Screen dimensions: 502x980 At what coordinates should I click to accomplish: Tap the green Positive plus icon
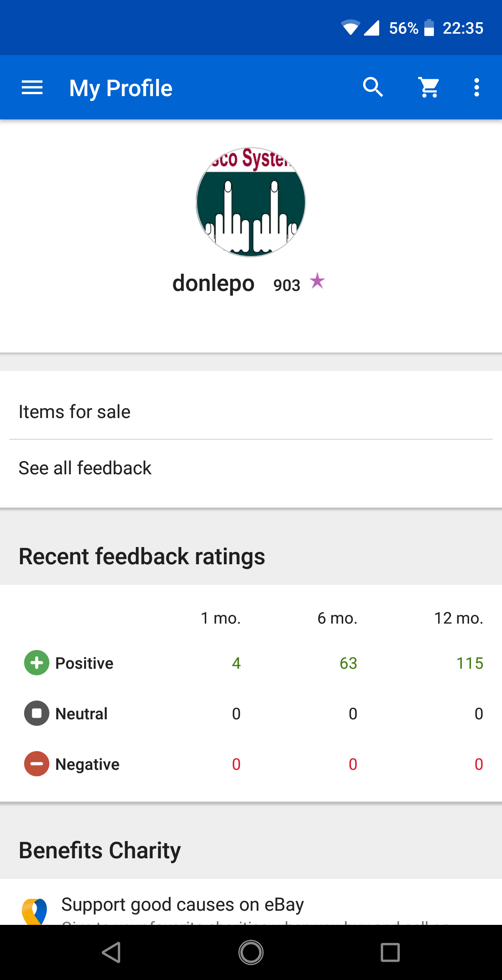pyautogui.click(x=37, y=663)
